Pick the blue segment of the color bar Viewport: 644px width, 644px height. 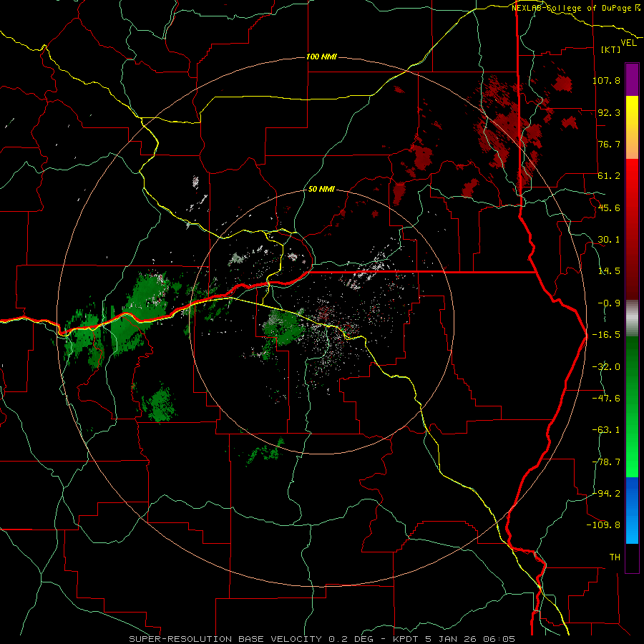[632, 510]
